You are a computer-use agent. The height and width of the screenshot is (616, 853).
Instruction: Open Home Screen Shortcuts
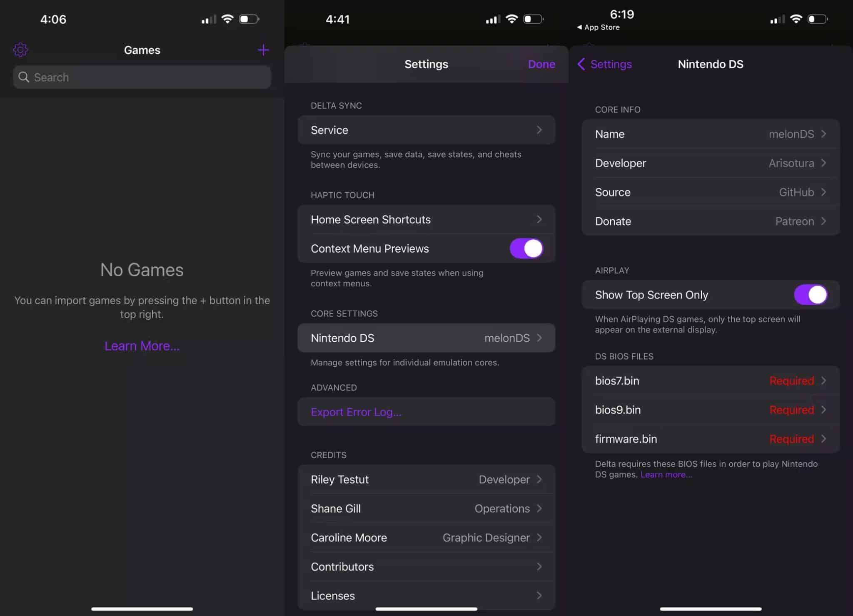[426, 219]
